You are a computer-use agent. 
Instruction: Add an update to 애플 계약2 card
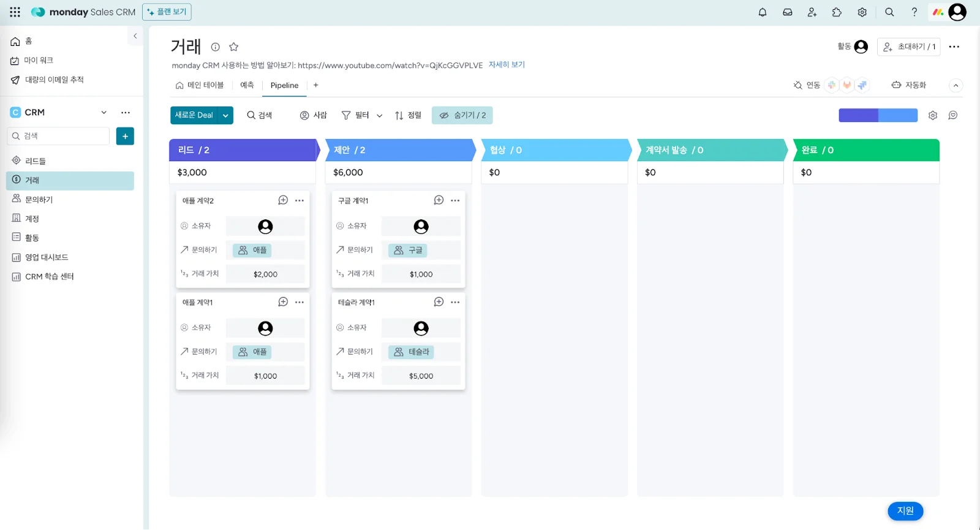[x=283, y=200]
